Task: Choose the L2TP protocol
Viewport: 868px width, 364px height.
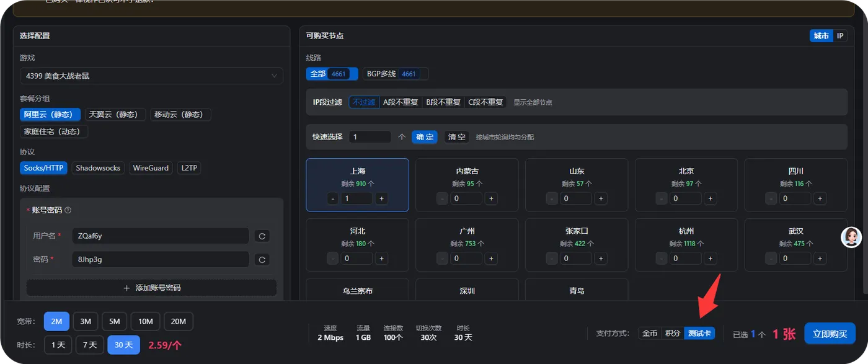Action: [x=188, y=168]
